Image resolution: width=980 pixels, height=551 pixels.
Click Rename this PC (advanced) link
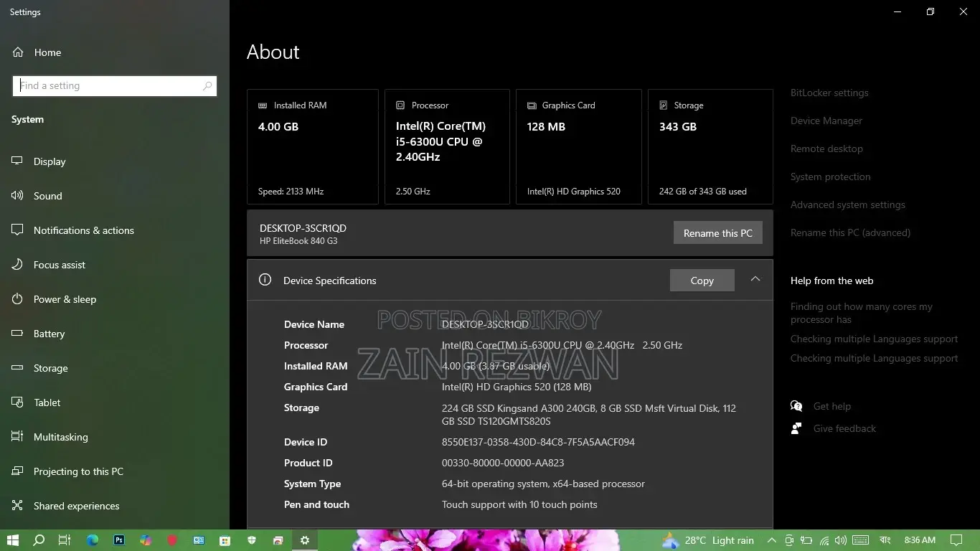(x=850, y=232)
